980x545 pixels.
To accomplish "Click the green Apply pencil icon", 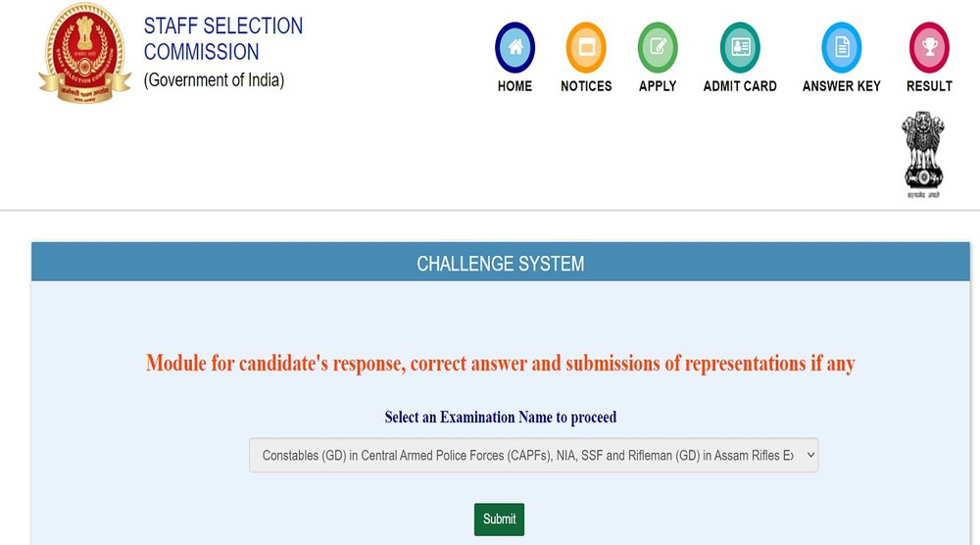I will [x=658, y=47].
